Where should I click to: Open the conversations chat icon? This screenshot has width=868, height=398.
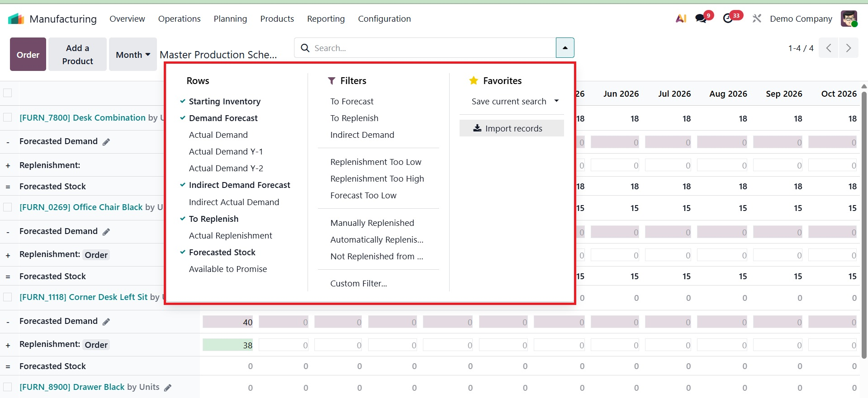coord(701,19)
